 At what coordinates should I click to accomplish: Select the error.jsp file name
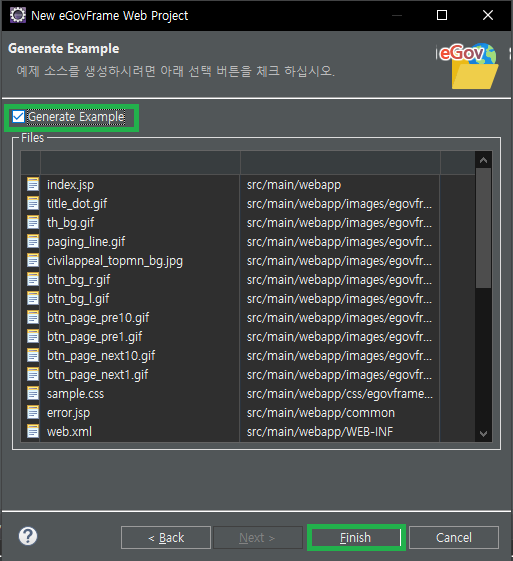[x=68, y=413]
